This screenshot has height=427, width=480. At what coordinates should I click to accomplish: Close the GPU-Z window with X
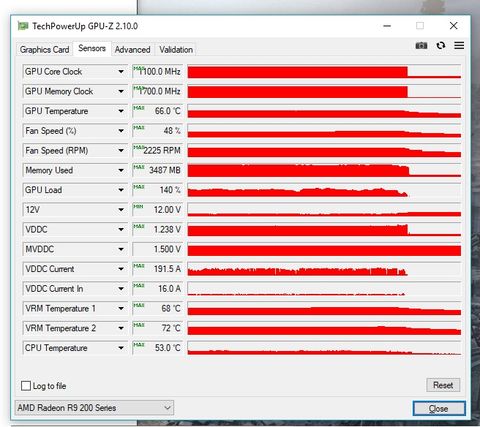tap(453, 26)
